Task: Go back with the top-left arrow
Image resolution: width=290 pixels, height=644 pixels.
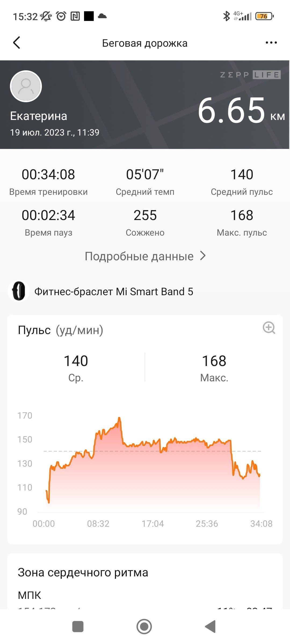Action: coord(17,43)
